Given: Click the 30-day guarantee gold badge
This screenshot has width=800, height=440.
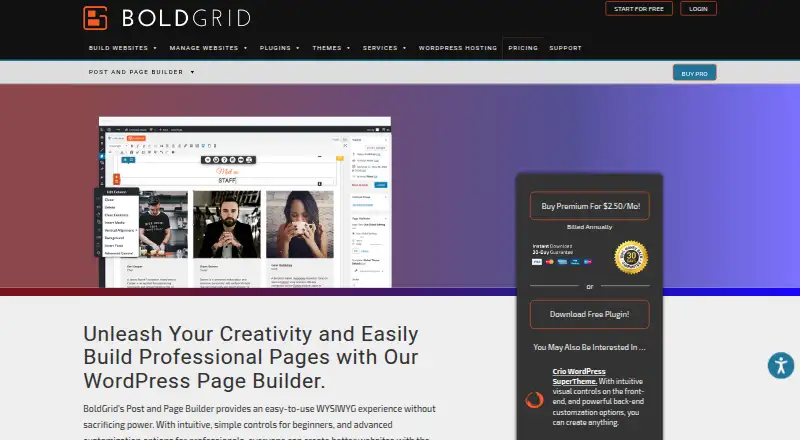Looking at the screenshot, I should [x=631, y=257].
